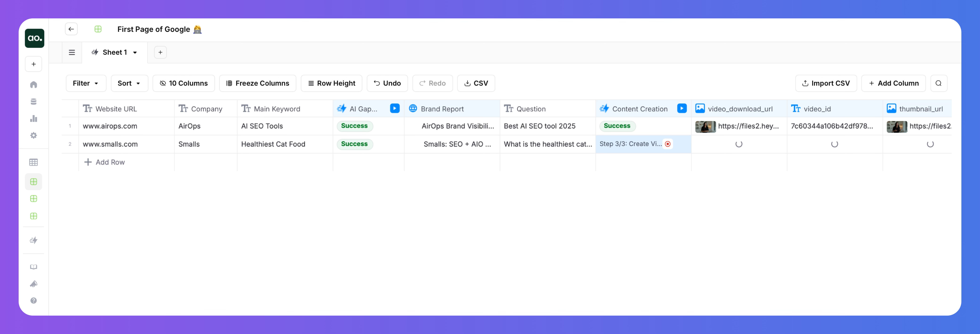Expand the Filter dropdown
The image size is (980, 334).
(86, 83)
